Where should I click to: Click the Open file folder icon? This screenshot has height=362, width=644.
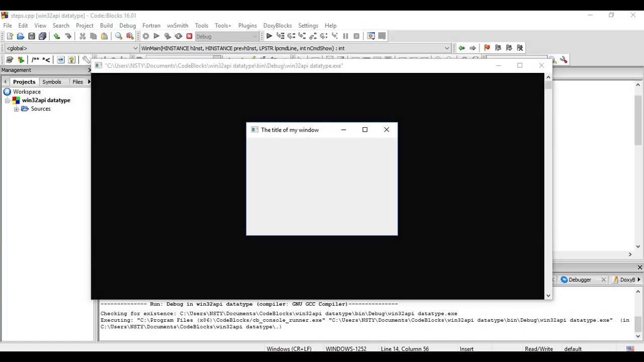click(x=21, y=36)
